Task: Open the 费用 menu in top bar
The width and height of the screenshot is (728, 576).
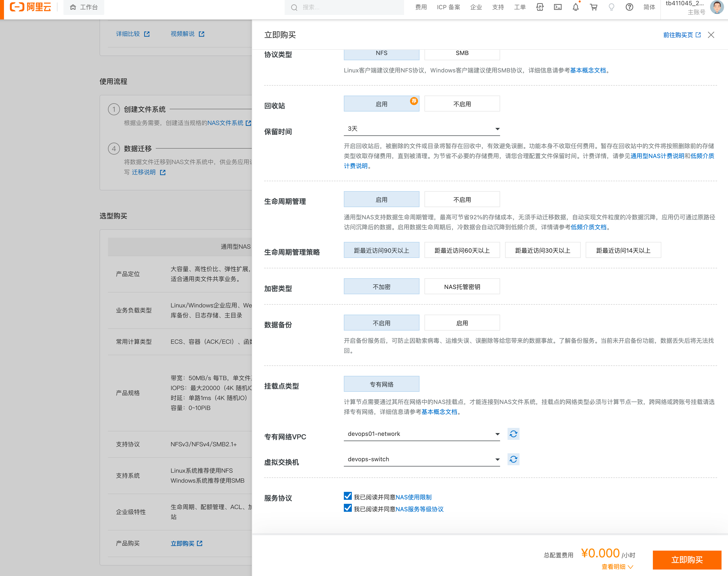Action: click(421, 7)
